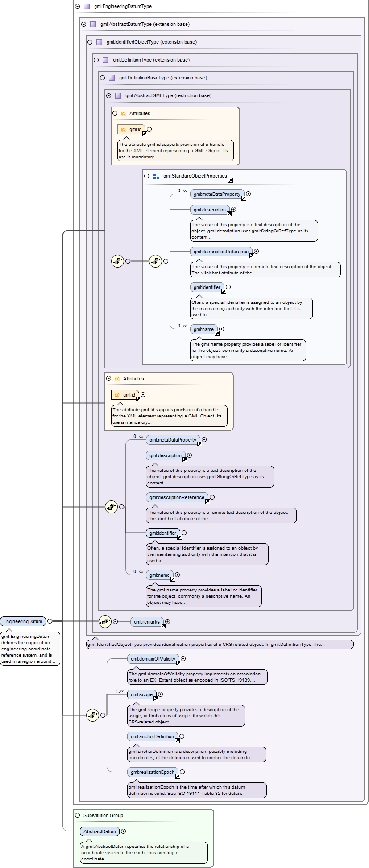This screenshot has width=369, height=868.
Task: Click sequence compositor icon beside gml:scope group
Action: coord(92,715)
